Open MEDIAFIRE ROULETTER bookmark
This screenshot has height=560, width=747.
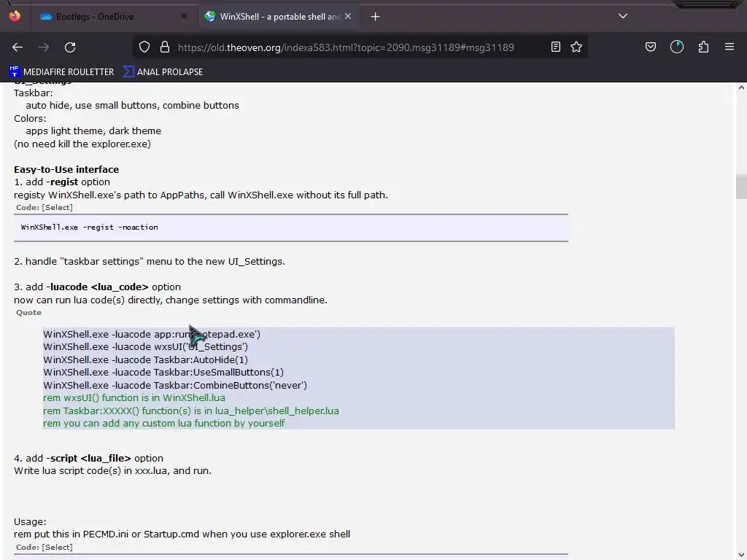[61, 72]
